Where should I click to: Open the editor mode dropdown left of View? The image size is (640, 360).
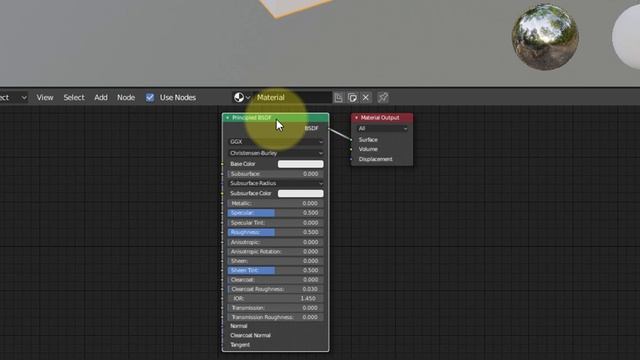click(14, 98)
